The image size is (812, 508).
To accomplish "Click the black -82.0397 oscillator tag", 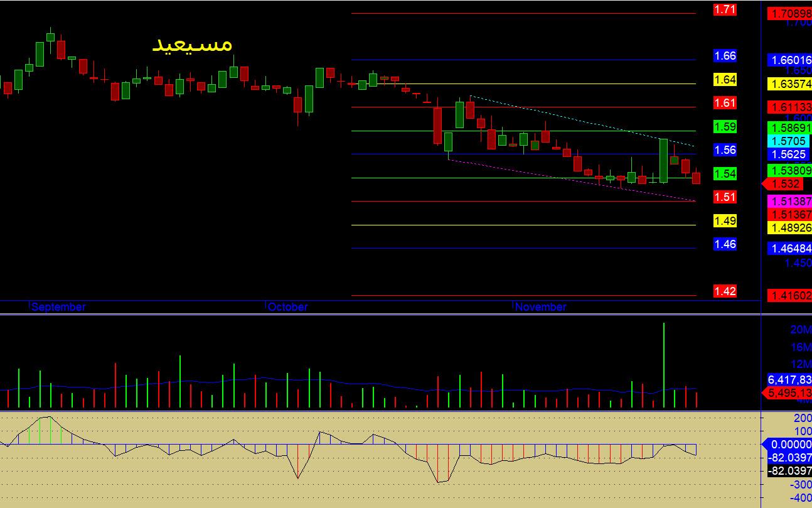I will [789, 471].
